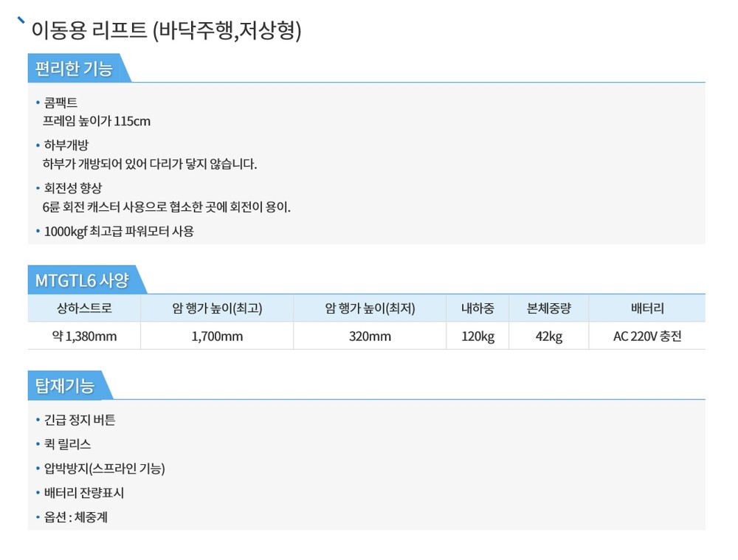The width and height of the screenshot is (738, 560).
Task: Click the blue mark beside the page title
Action: click(x=21, y=21)
